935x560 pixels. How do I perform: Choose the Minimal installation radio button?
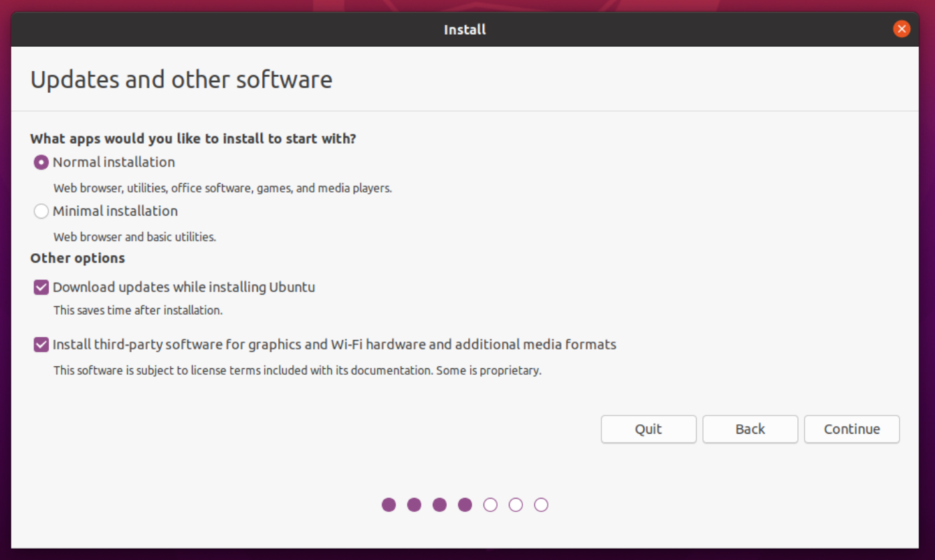pyautogui.click(x=41, y=211)
